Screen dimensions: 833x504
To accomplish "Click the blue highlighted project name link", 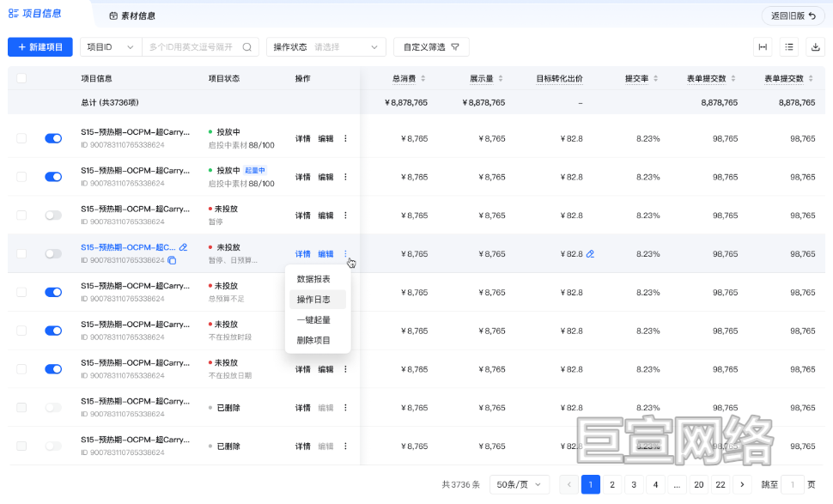I will (x=128, y=247).
